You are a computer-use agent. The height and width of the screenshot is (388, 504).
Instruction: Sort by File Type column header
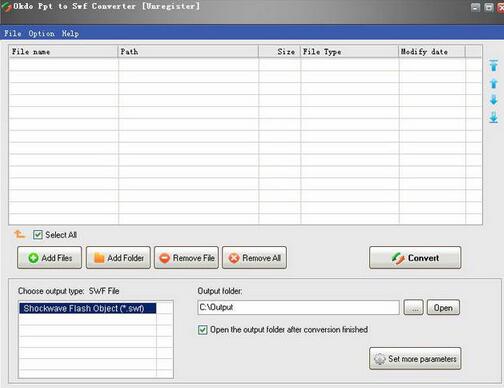pos(349,52)
